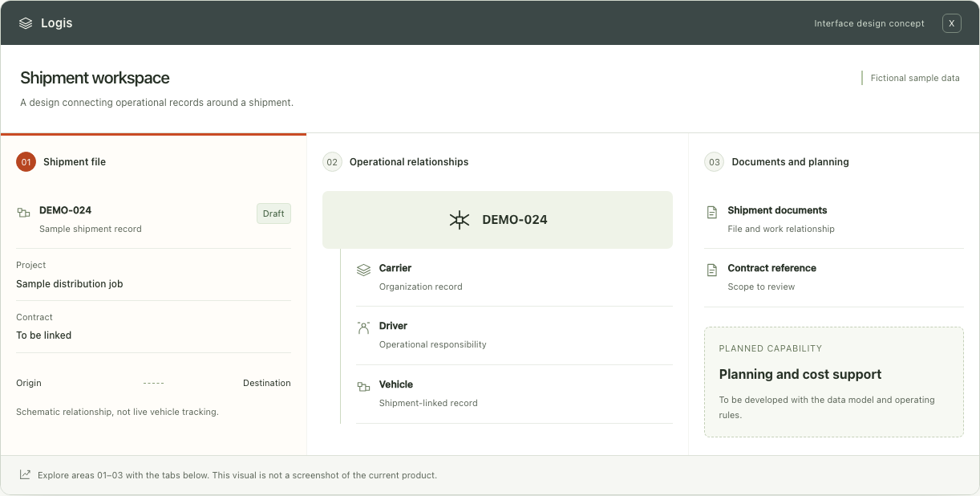Open the Driver operational responsibility row
Image resolution: width=980 pixels, height=496 pixels.
tap(514, 335)
